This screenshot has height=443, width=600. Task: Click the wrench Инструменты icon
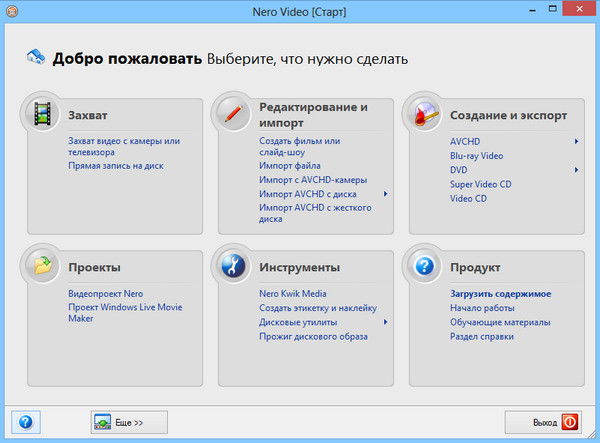(232, 267)
